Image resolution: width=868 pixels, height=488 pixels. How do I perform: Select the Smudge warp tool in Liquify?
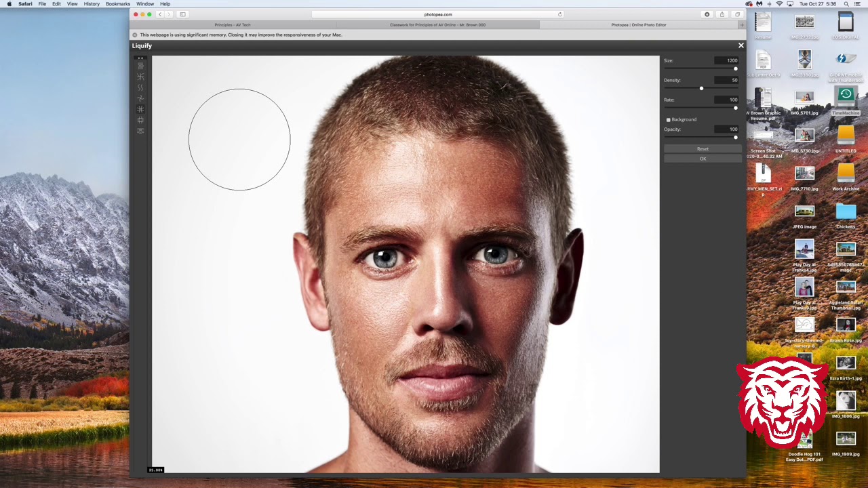[x=140, y=66]
